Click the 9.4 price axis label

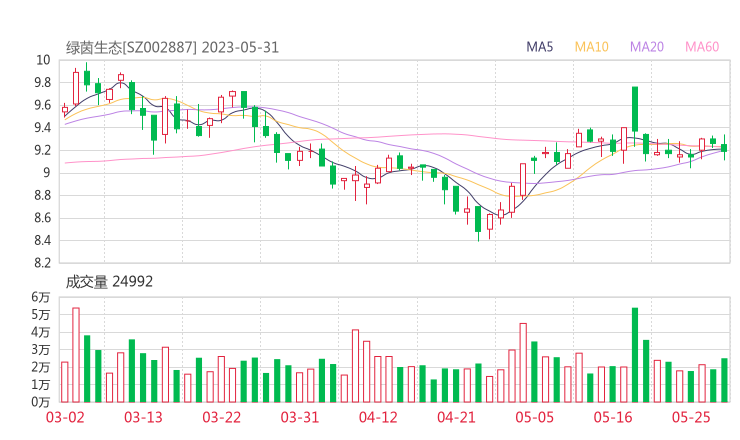(42, 127)
